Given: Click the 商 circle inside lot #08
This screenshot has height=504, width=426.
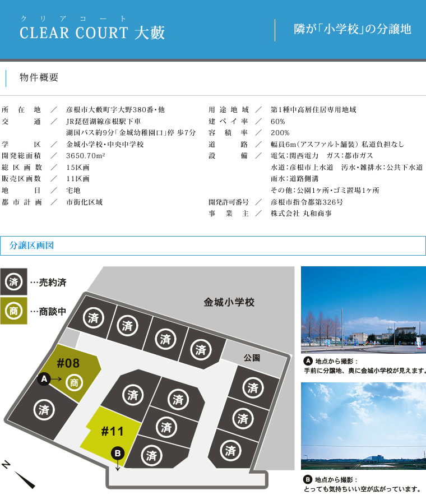Looking at the screenshot, I should click(73, 383).
